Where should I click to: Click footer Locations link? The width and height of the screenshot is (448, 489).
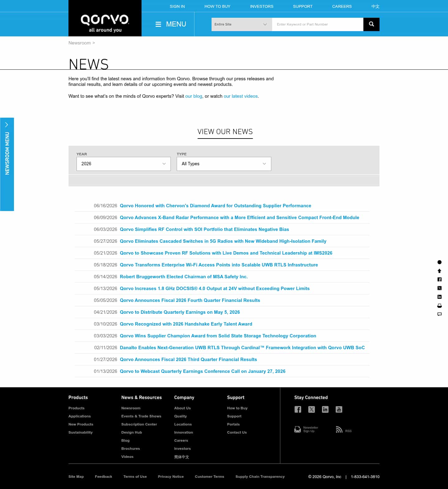183,424
